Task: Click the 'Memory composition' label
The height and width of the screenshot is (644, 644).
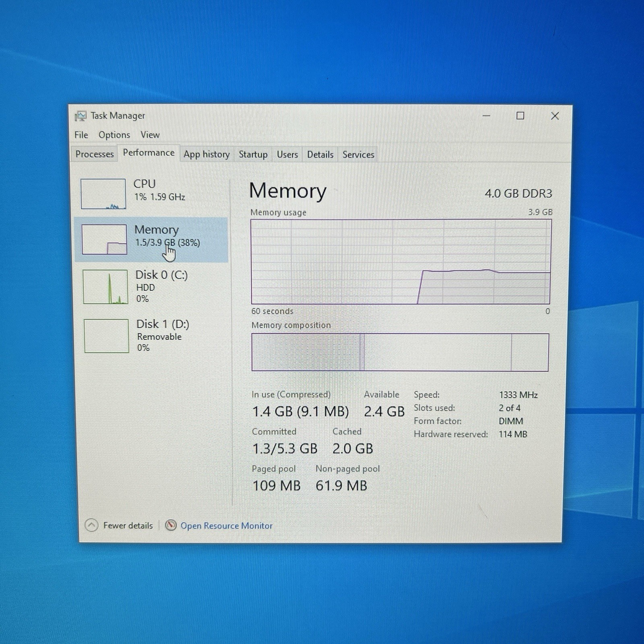Action: click(291, 325)
